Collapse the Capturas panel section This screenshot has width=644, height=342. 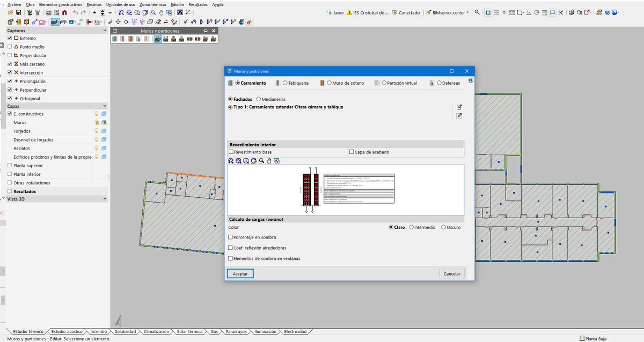pos(105,31)
